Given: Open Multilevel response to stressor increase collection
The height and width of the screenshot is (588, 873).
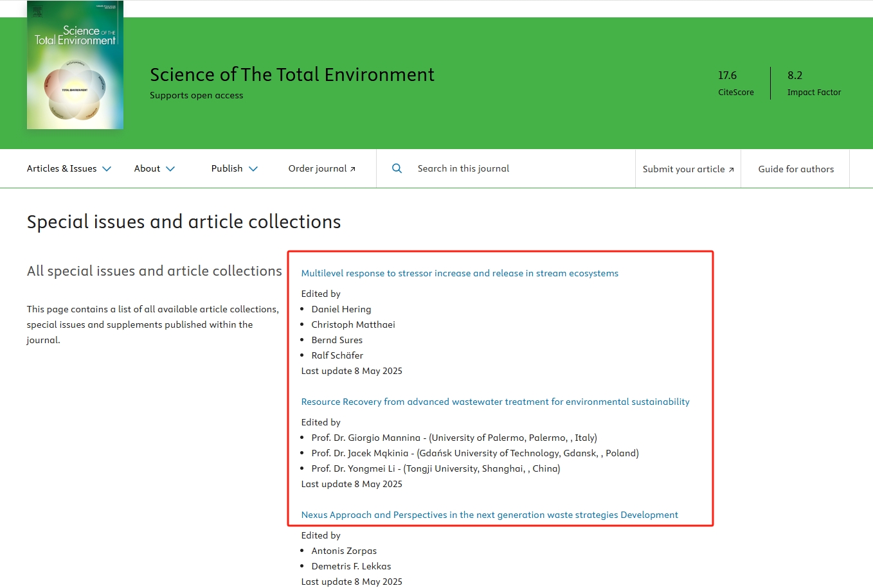Looking at the screenshot, I should point(459,273).
